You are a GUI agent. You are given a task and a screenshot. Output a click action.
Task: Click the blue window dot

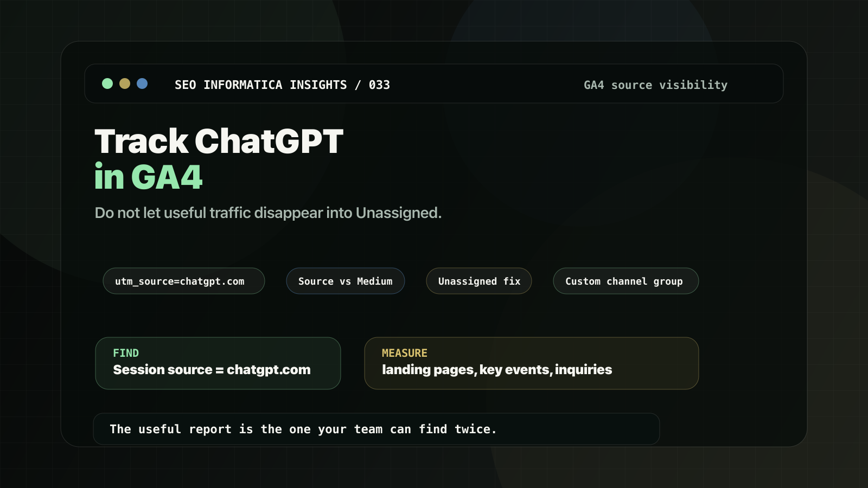tap(142, 84)
